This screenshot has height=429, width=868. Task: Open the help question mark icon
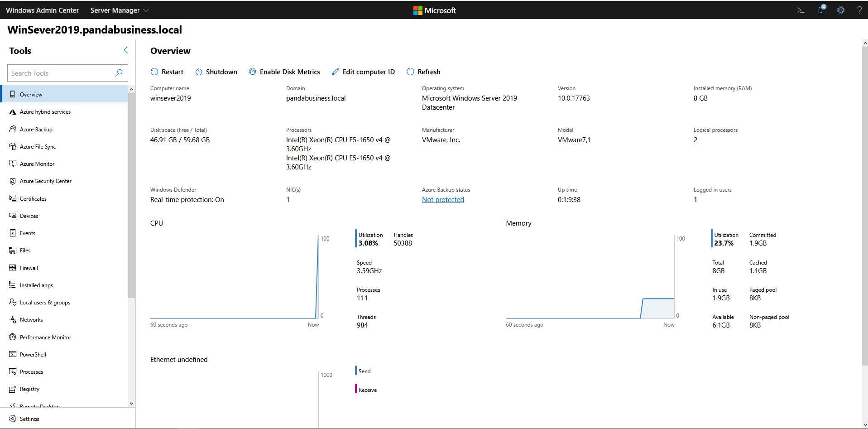pyautogui.click(x=859, y=10)
